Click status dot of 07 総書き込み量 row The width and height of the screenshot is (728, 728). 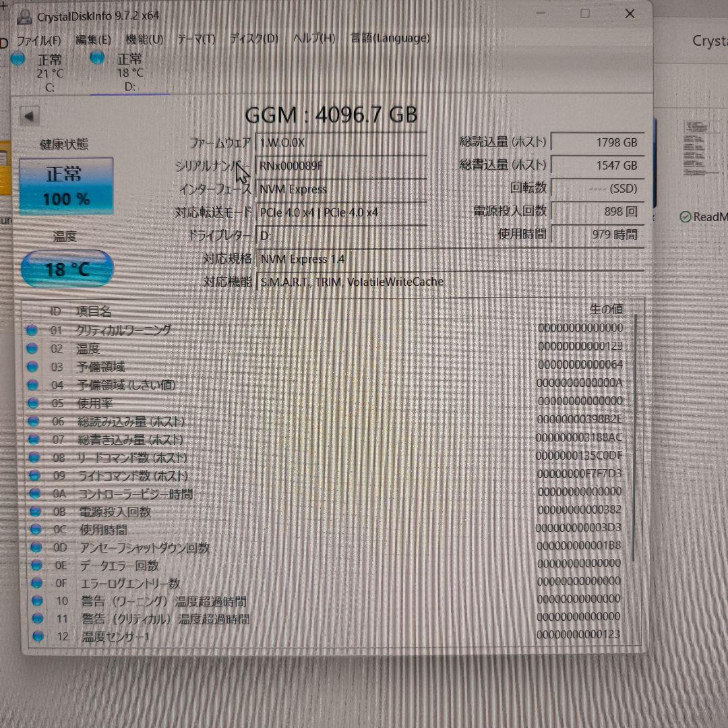(34, 439)
